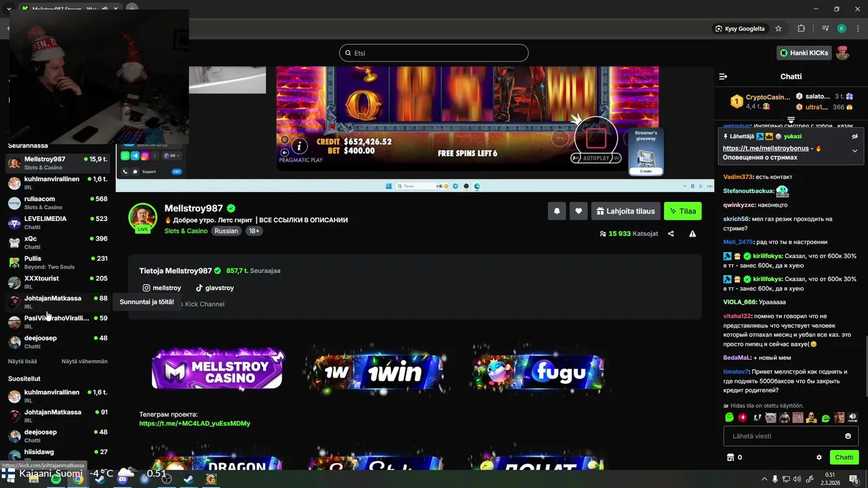Click the Etsi search bar
The width and height of the screenshot is (868, 488).
tap(434, 53)
